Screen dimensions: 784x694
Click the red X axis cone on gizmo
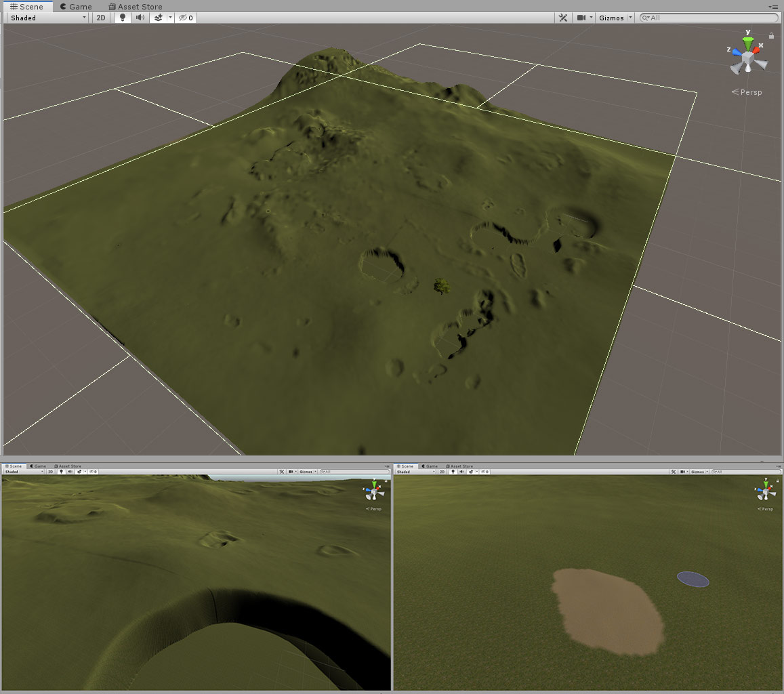[757, 49]
